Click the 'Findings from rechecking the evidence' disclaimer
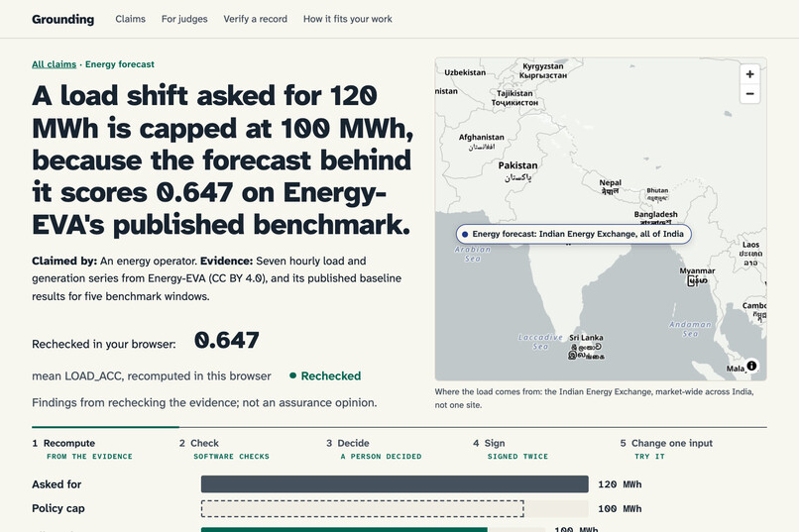Image resolution: width=799 pixels, height=532 pixels. 204,402
